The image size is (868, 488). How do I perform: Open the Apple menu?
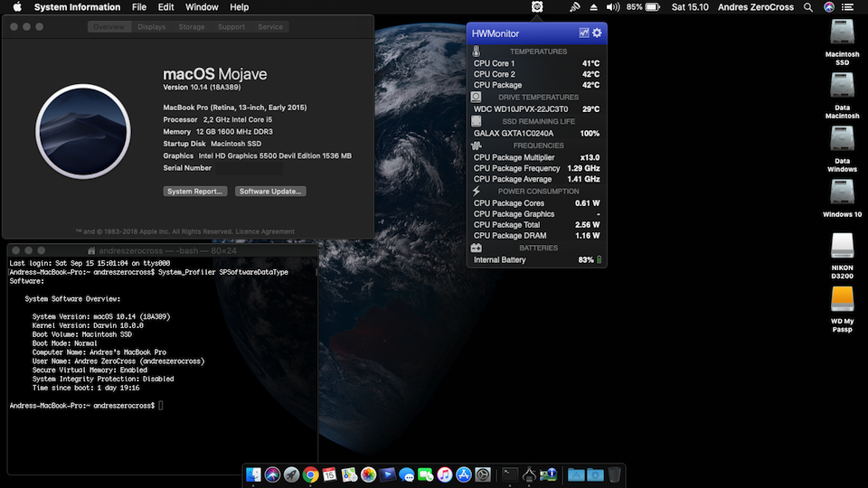click(16, 7)
